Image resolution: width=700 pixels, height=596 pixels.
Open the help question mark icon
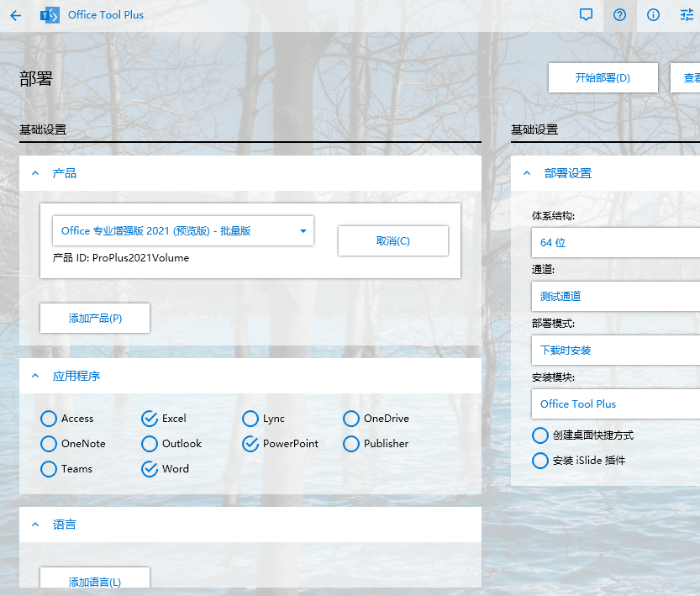pyautogui.click(x=619, y=15)
